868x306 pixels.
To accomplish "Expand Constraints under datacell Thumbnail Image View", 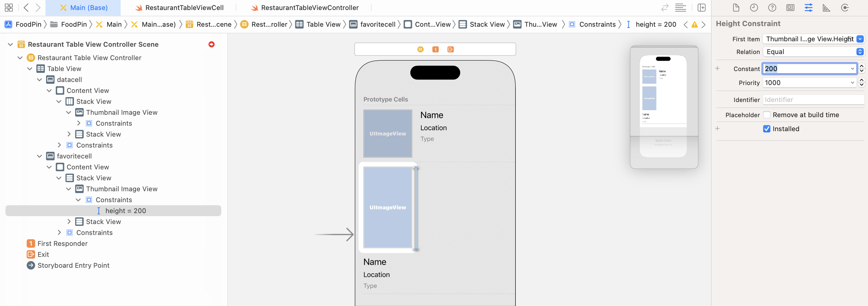I will pyautogui.click(x=78, y=124).
